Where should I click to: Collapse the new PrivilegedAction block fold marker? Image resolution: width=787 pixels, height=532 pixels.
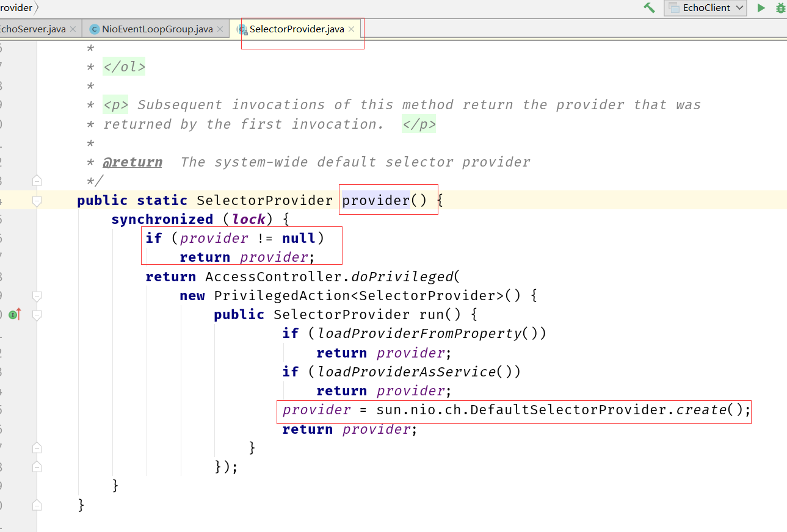click(37, 296)
